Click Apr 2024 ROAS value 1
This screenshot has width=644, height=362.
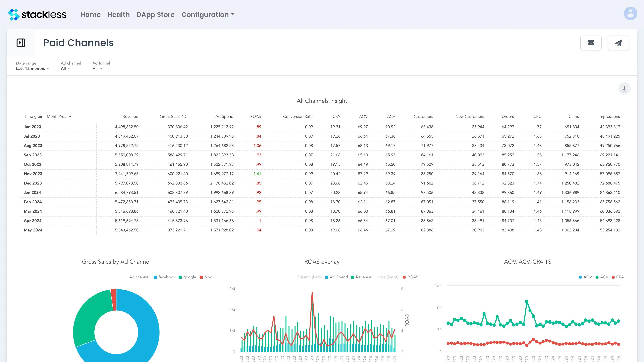[260, 221]
